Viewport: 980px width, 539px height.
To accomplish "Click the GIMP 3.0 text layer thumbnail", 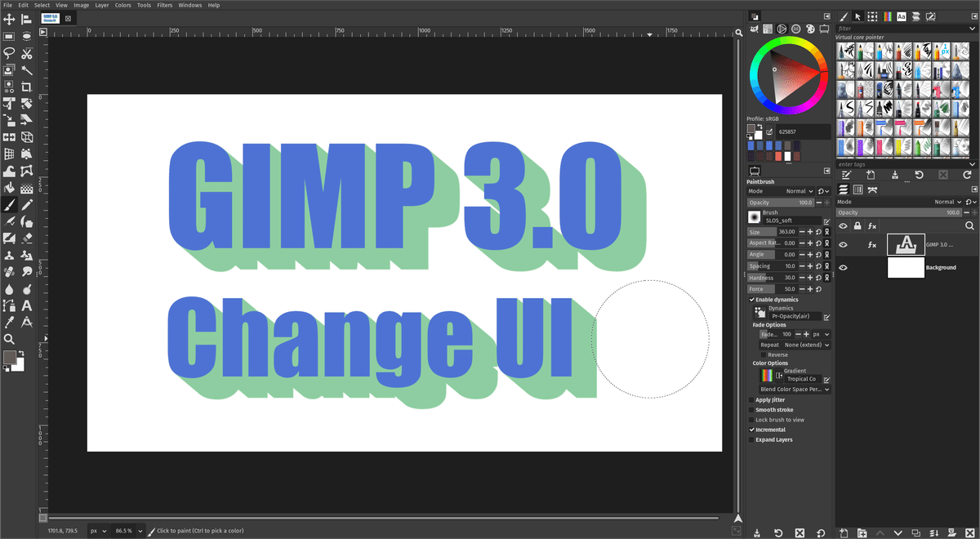I will pyautogui.click(x=906, y=244).
